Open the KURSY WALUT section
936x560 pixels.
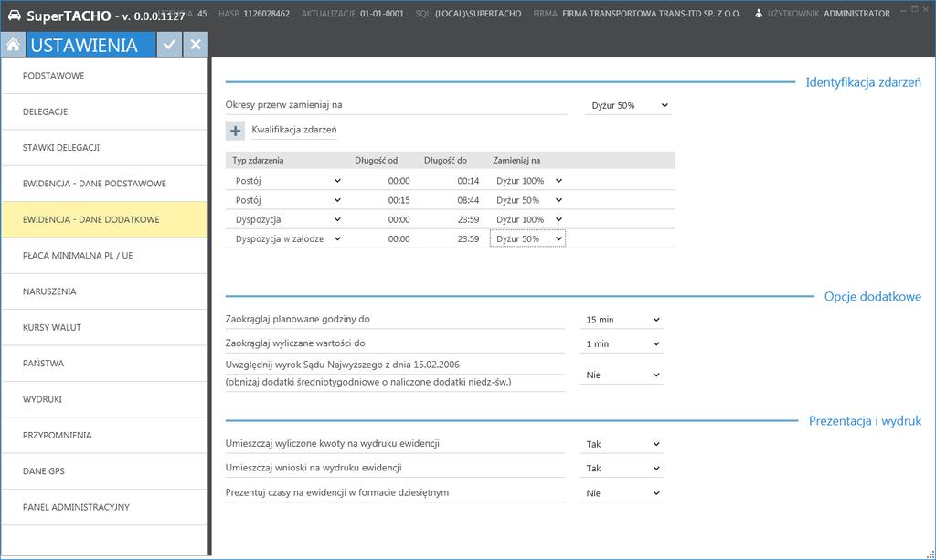[x=104, y=327]
